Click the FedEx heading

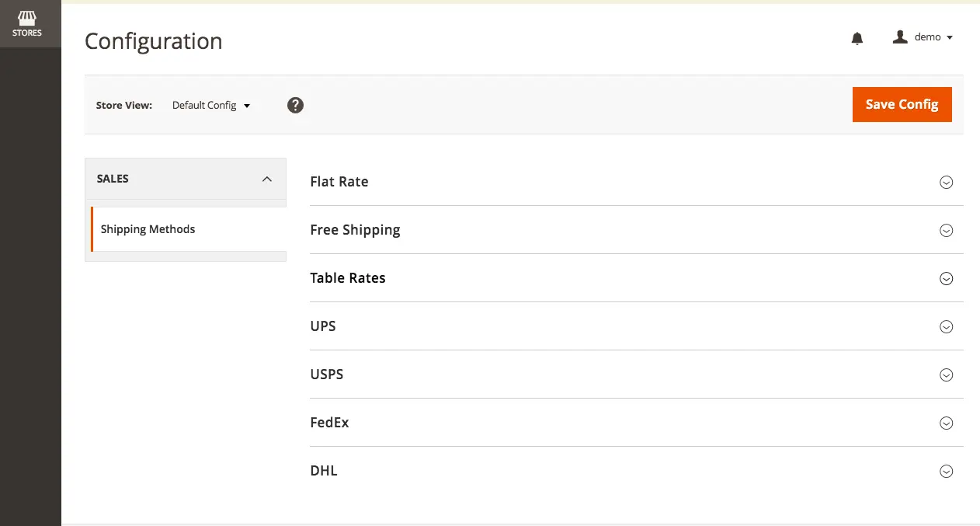click(x=329, y=423)
